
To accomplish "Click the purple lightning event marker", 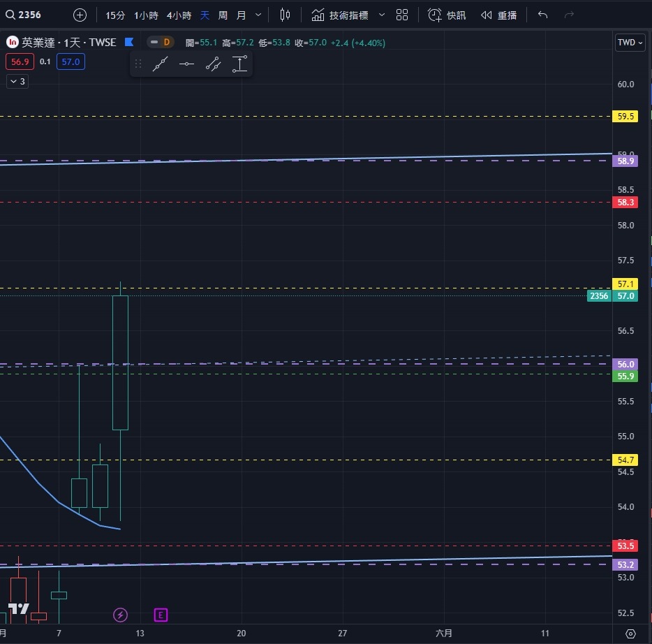I will coord(120,615).
